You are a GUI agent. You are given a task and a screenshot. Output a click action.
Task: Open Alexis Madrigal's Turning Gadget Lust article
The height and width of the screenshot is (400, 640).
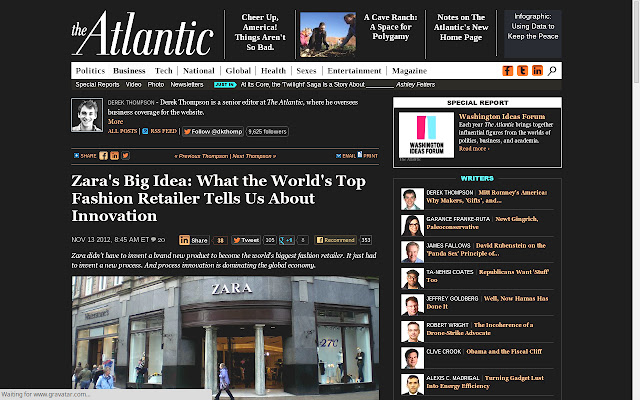pos(485,382)
